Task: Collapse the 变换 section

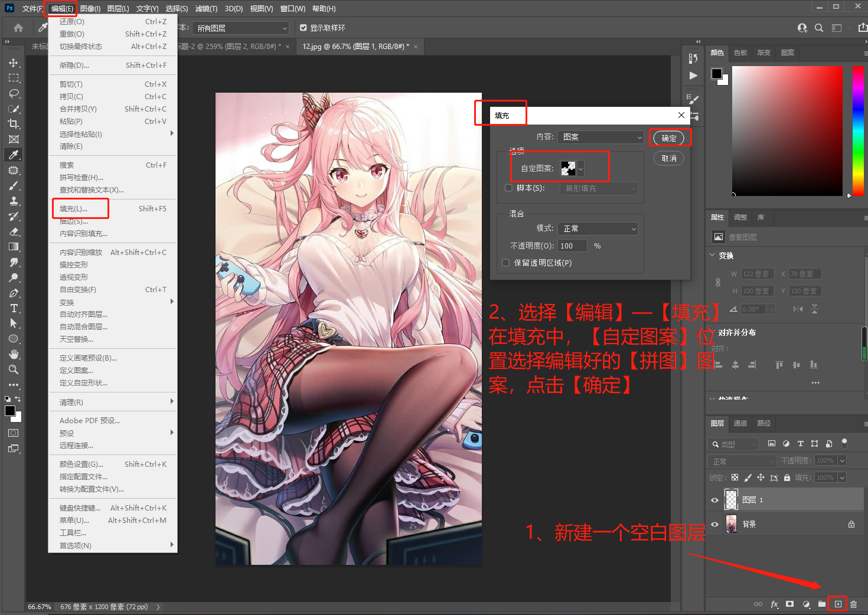Action: pyautogui.click(x=712, y=256)
